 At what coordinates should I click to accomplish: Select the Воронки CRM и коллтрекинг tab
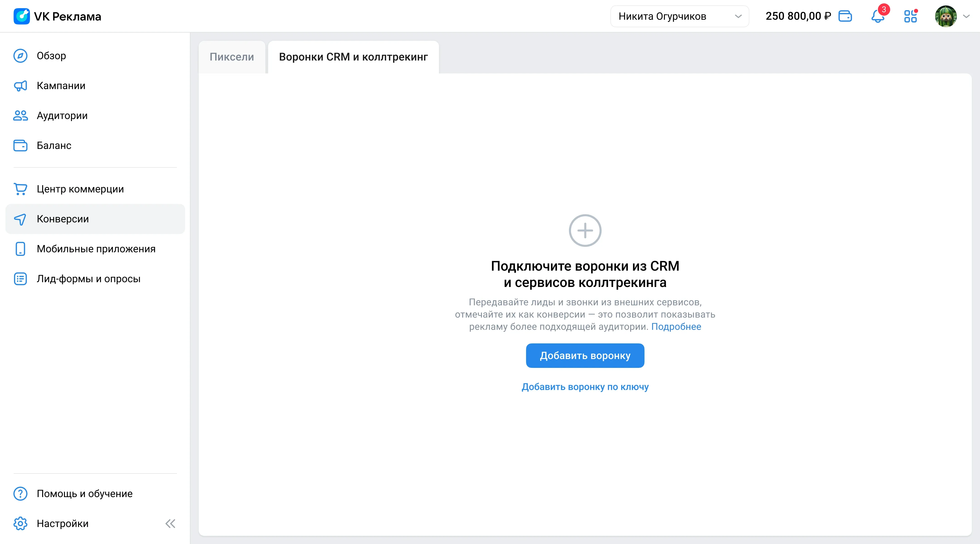tap(353, 57)
